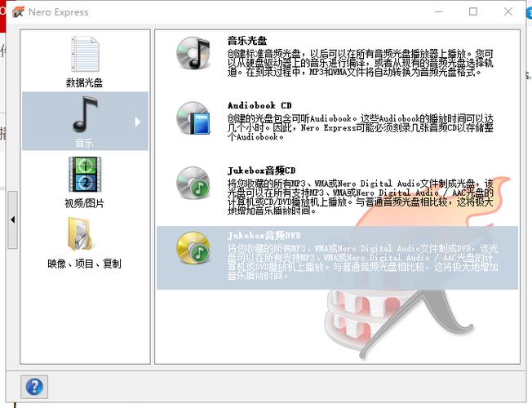532x408 pixels.
Task: Click the Jukebox音频DVD description paragraph
Action: click(x=362, y=262)
